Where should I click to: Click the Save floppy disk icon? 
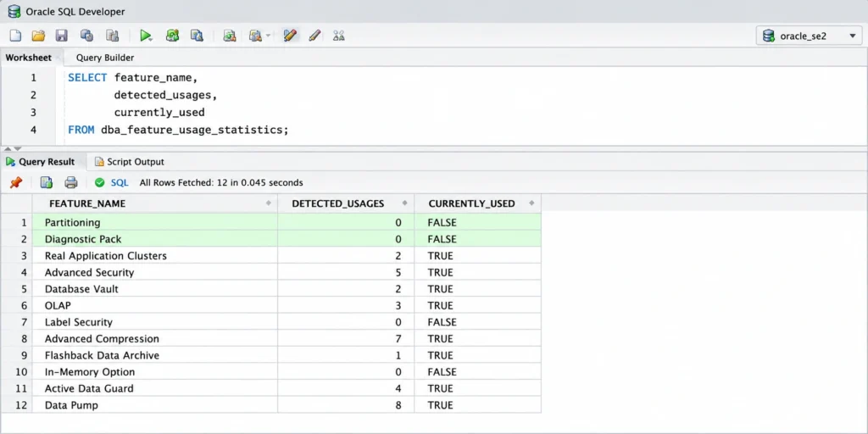click(61, 36)
